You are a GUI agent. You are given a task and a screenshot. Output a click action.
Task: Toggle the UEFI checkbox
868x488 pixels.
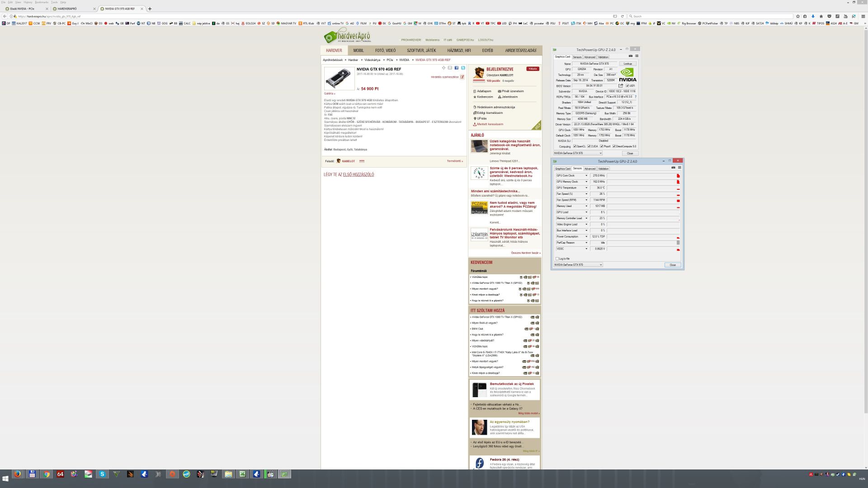[627, 85]
